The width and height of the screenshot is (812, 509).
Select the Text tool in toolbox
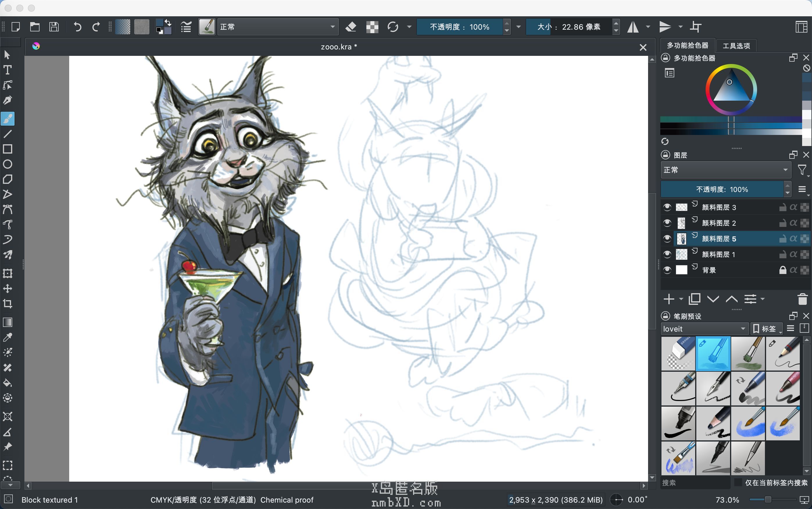(7, 70)
